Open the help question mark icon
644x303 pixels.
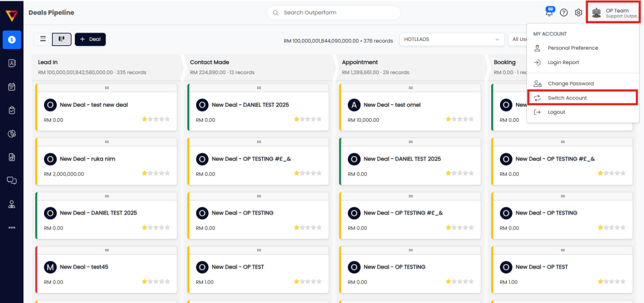[x=563, y=13]
